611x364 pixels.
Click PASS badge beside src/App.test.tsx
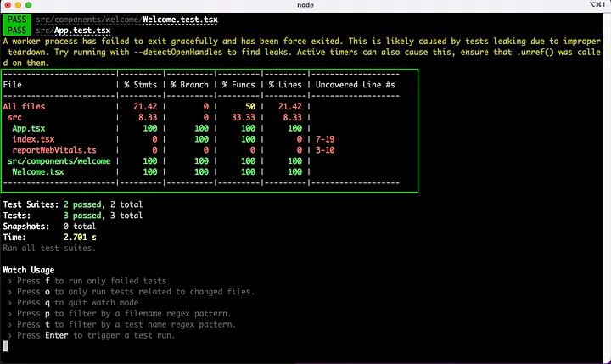[x=17, y=31]
